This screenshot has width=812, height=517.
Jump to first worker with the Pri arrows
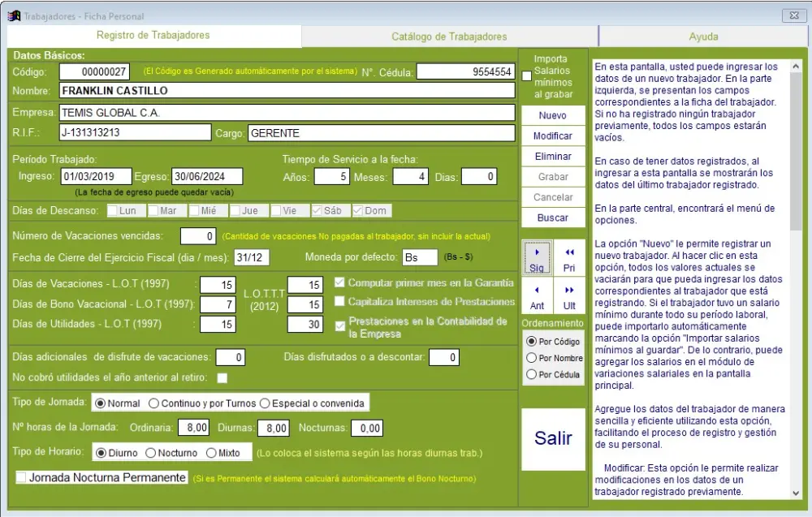569,256
